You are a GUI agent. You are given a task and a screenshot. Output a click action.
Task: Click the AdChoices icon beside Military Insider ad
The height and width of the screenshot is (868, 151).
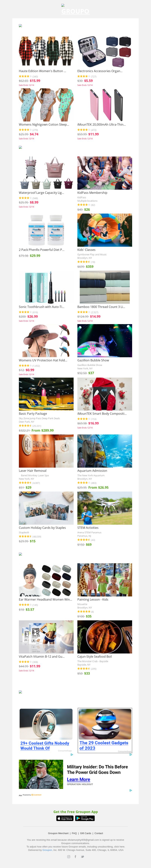[x=131, y=790]
